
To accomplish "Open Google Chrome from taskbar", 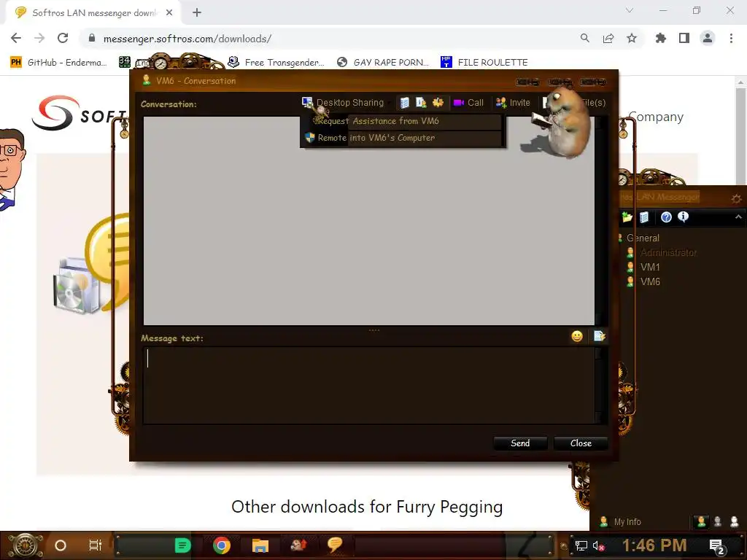I will [222, 545].
